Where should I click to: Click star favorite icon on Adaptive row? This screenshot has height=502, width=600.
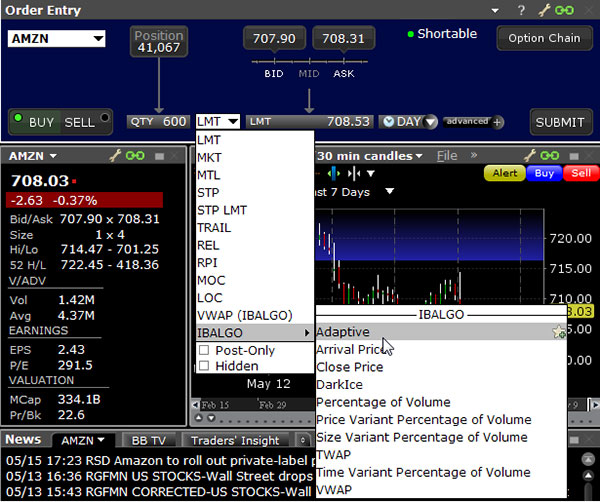tap(559, 332)
